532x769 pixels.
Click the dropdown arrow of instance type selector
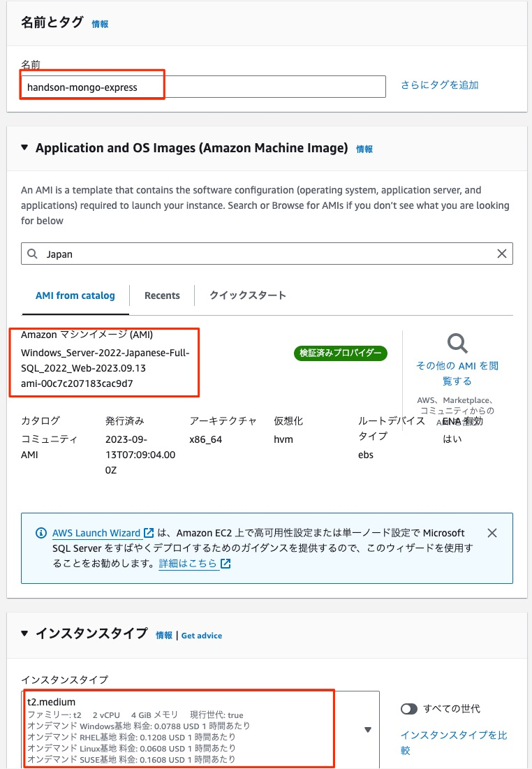[x=368, y=730]
